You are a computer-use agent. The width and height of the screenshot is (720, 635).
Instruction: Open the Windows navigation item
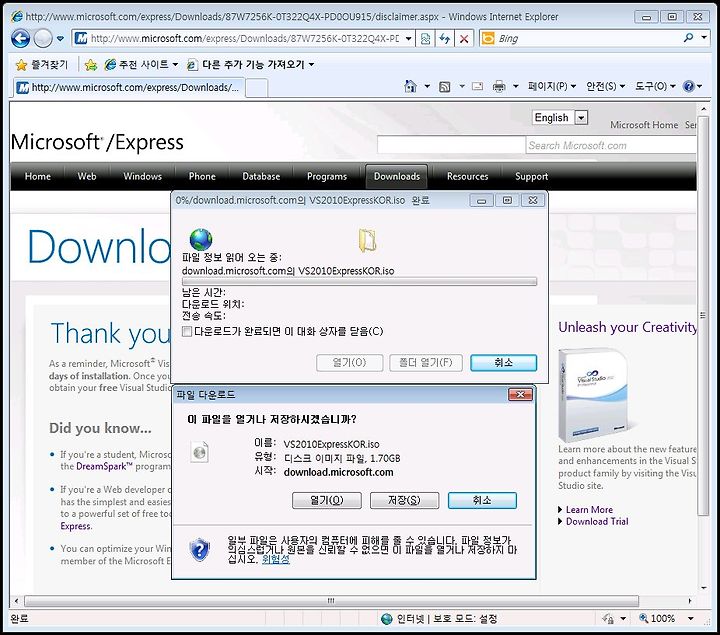pos(142,176)
